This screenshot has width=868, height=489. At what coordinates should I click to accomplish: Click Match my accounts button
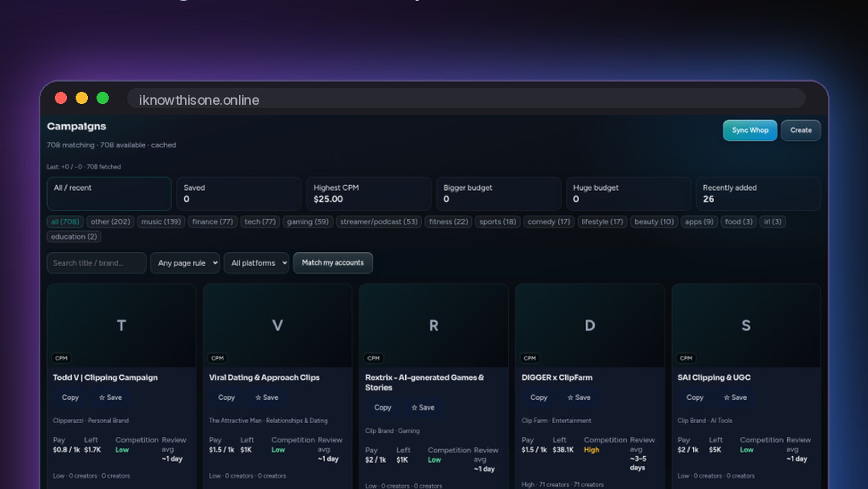coord(333,263)
